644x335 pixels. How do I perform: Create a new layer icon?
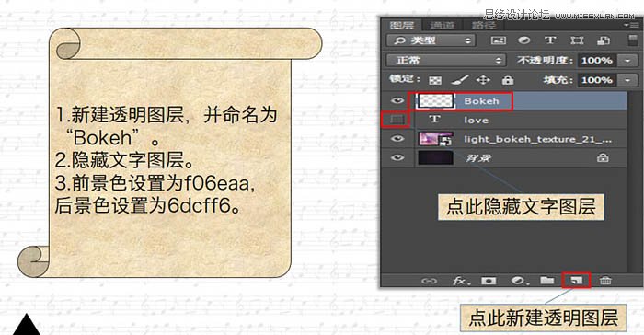tap(577, 281)
